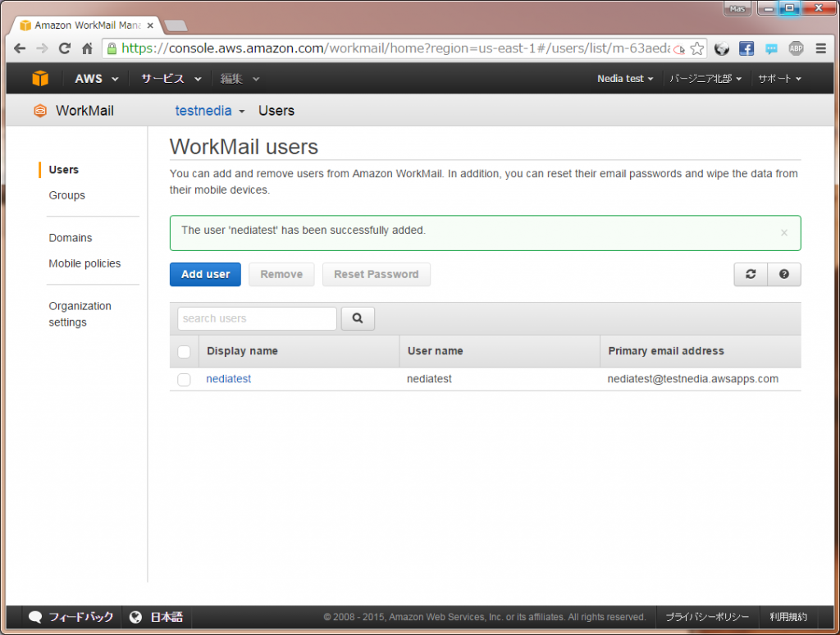Open the プライバシーポリシー privacy policy link
840x635 pixels.
707,617
